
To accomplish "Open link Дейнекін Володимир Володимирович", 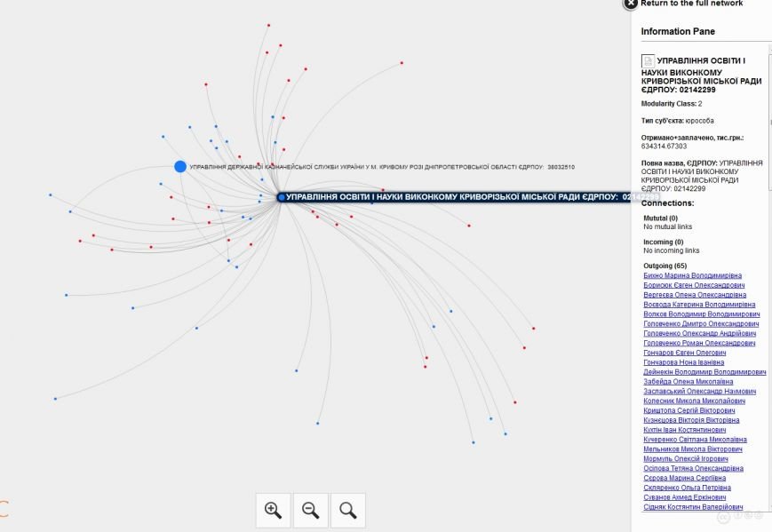I will 704,372.
